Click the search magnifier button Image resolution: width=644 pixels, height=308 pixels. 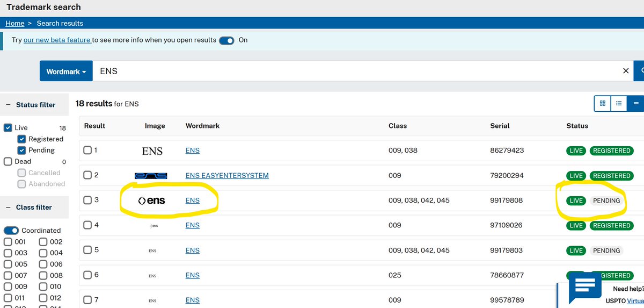pyautogui.click(x=639, y=71)
